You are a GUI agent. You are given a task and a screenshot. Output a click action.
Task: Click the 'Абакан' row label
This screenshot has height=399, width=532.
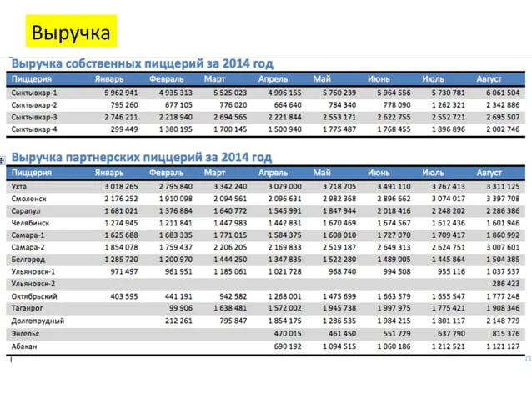click(24, 346)
